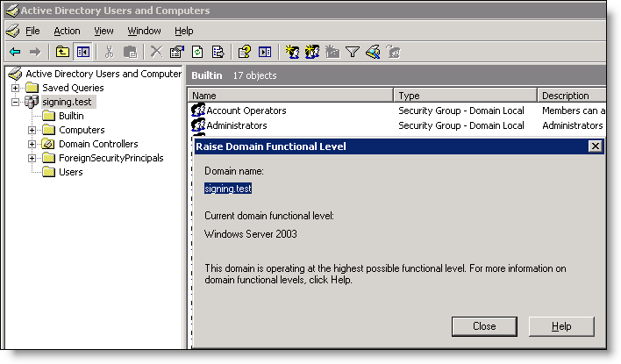
Task: Click the Help toolbar icon with question mark
Action: click(x=245, y=53)
